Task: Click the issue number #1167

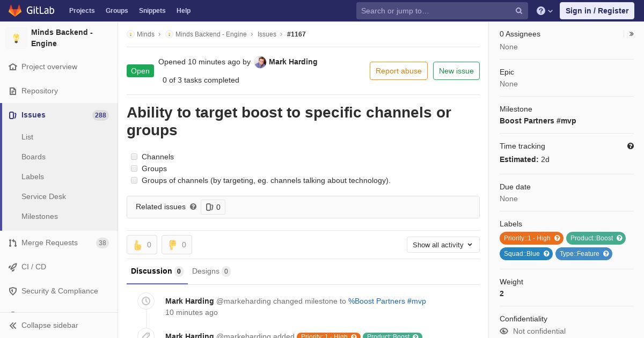Action: coord(296,34)
